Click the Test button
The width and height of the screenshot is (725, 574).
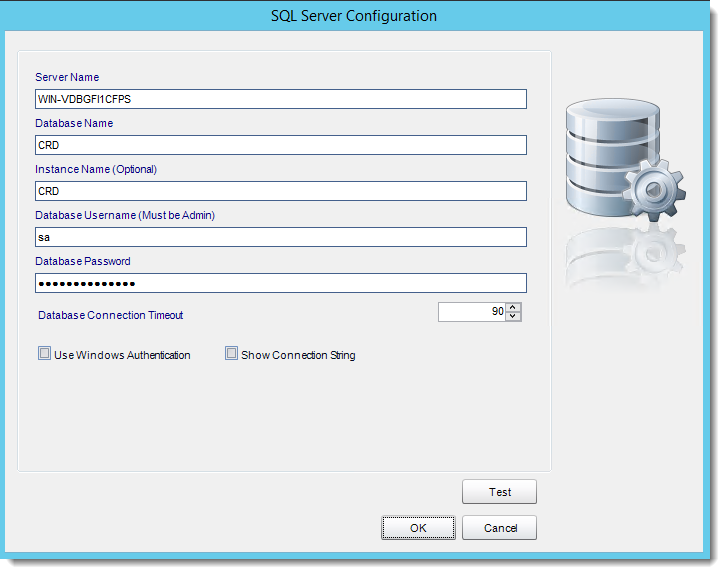coord(499,492)
